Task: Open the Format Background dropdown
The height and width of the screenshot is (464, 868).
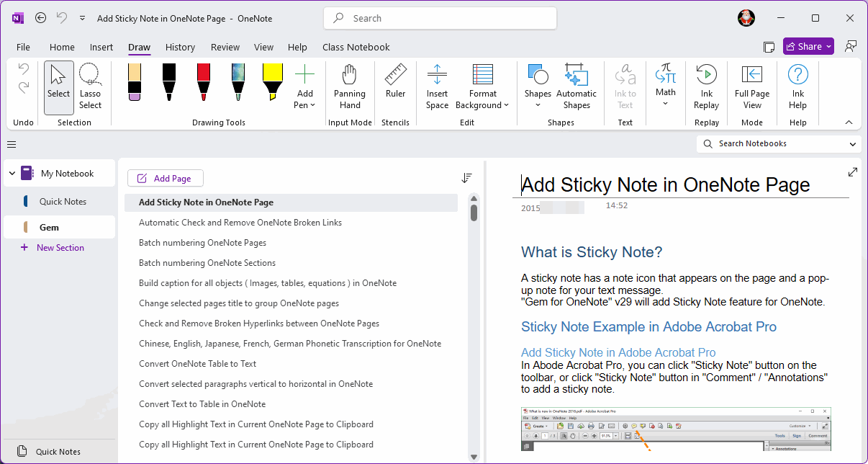Action: [482, 88]
